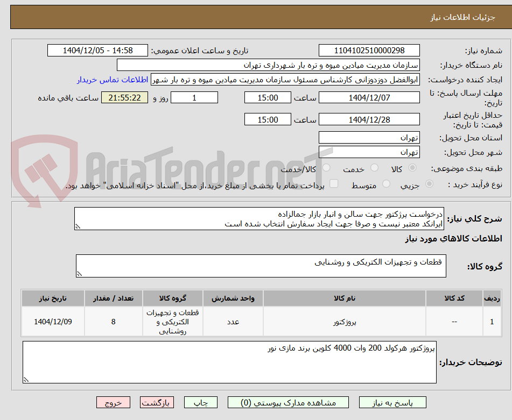
Task: Toggle the اسناد خزانه اسلامی payment checkbox
Action: click(334, 184)
